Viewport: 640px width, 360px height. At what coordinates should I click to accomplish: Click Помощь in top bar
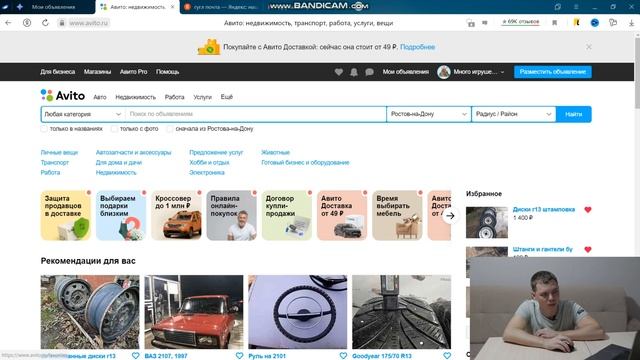[x=167, y=72]
